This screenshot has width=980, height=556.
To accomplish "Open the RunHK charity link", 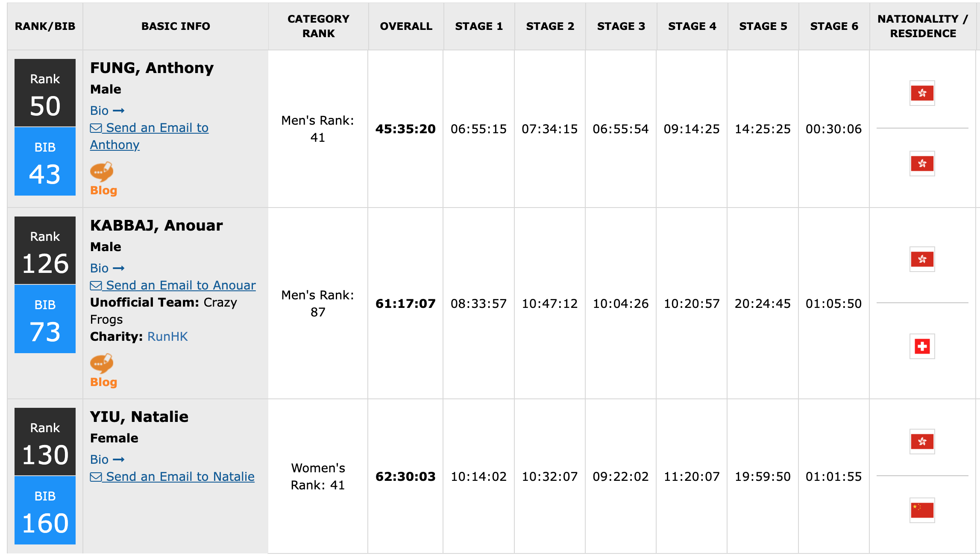I will click(167, 337).
